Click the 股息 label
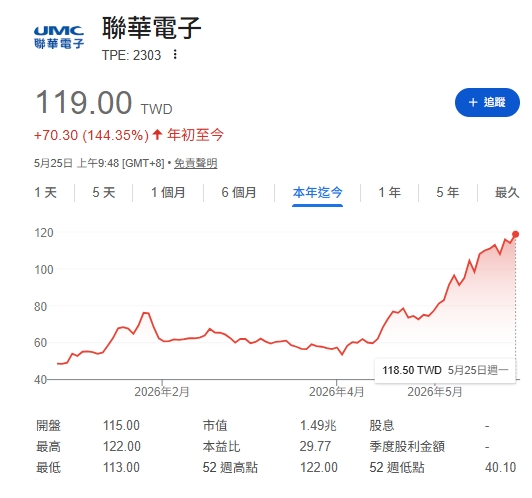The image size is (532, 498). click(381, 425)
